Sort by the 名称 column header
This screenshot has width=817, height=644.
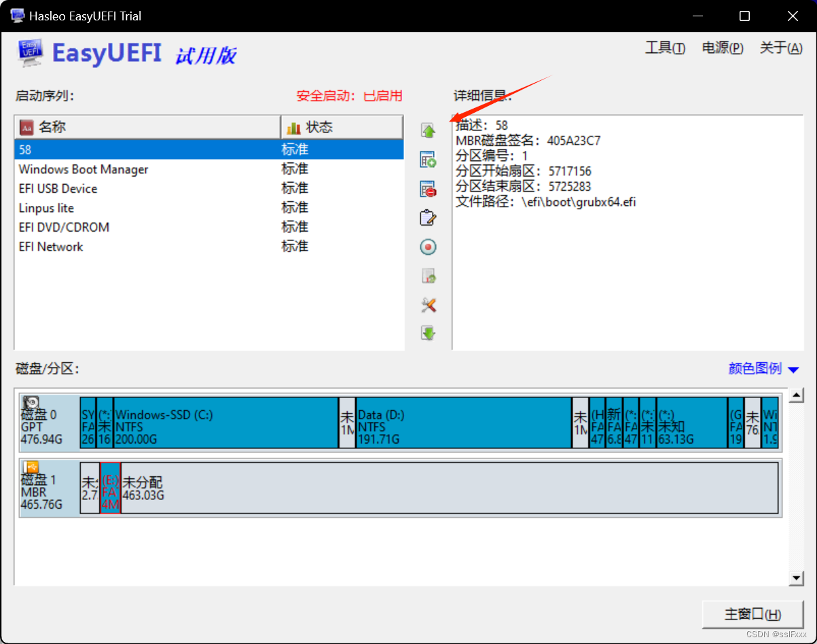pyautogui.click(x=147, y=127)
